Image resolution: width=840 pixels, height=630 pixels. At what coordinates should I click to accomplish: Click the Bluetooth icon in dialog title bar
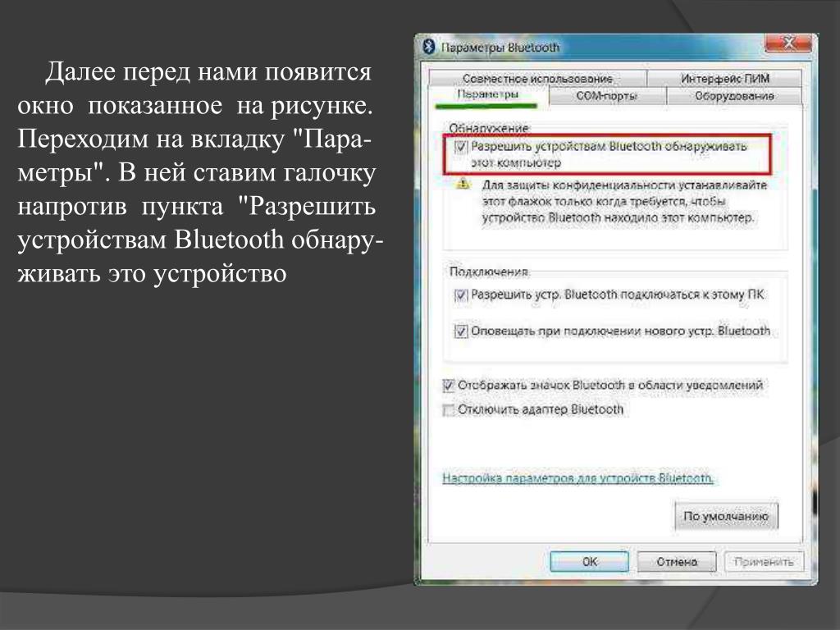[x=429, y=47]
